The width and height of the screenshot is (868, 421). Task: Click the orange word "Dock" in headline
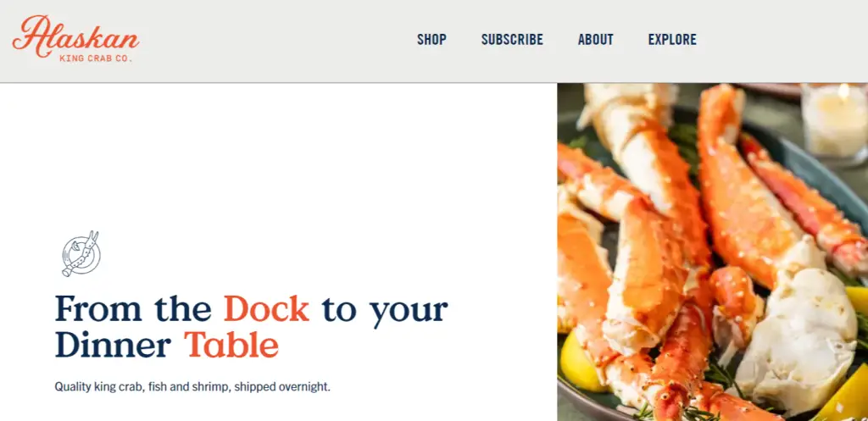pyautogui.click(x=266, y=309)
